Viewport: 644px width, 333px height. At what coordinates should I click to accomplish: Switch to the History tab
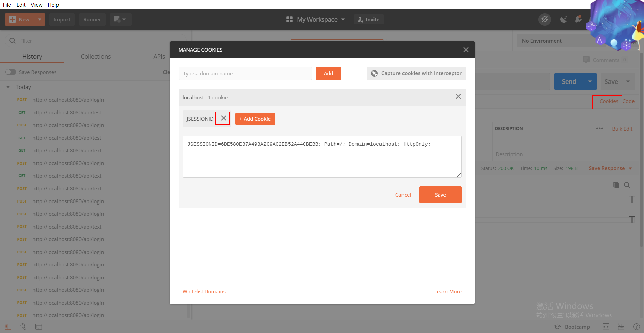32,56
